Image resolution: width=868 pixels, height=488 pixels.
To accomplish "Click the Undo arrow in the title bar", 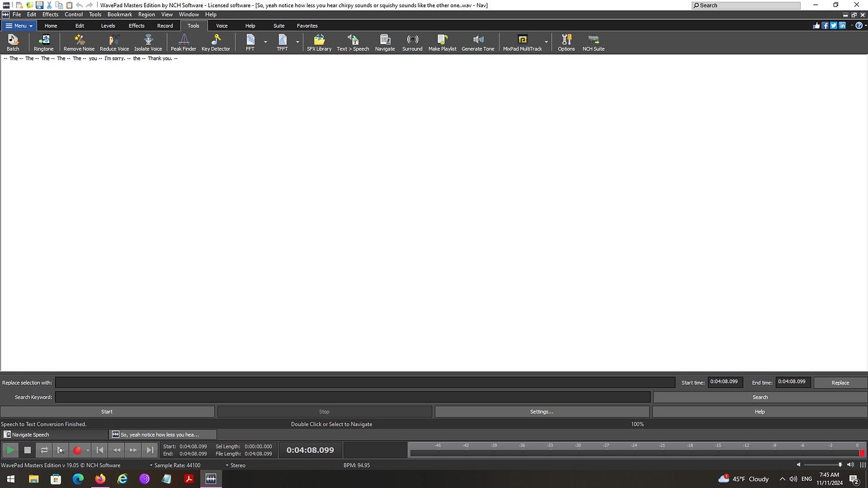I will (x=79, y=5).
